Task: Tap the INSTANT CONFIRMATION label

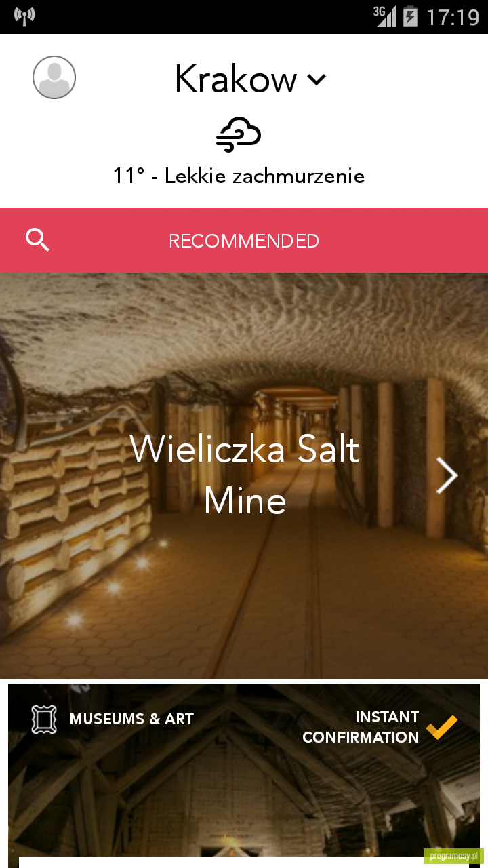Action: tap(361, 727)
